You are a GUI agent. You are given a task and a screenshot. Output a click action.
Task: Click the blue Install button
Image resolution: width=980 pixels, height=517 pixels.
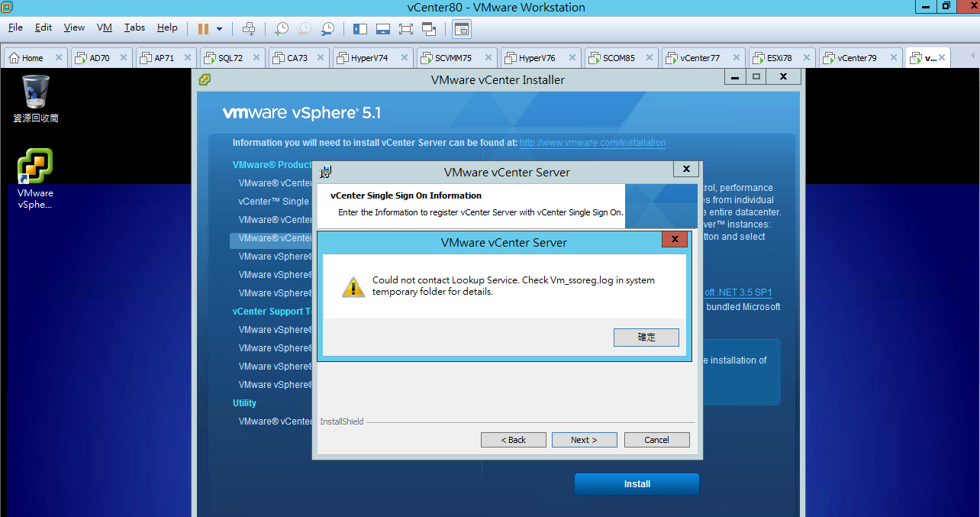[x=637, y=484]
